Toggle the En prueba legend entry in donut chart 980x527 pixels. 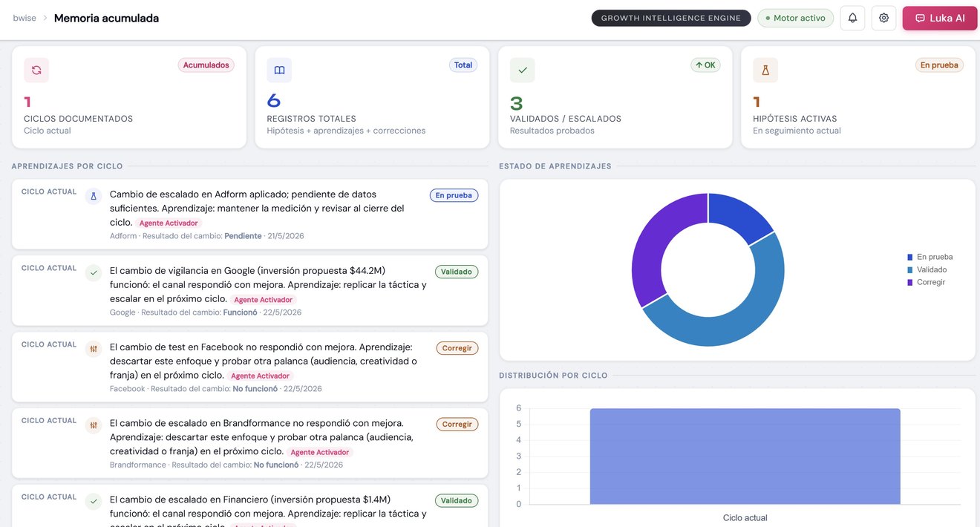(x=930, y=257)
